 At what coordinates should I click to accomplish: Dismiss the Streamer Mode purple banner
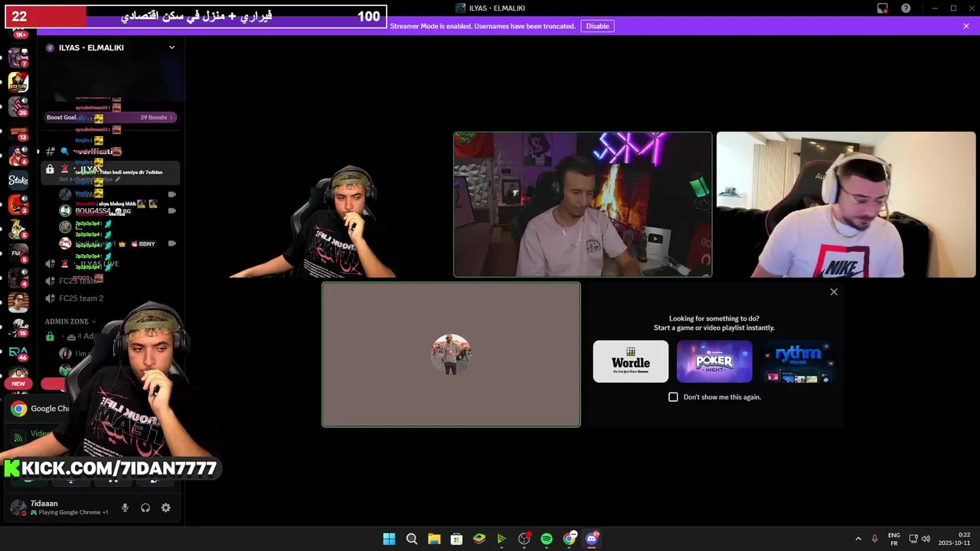coord(966,26)
